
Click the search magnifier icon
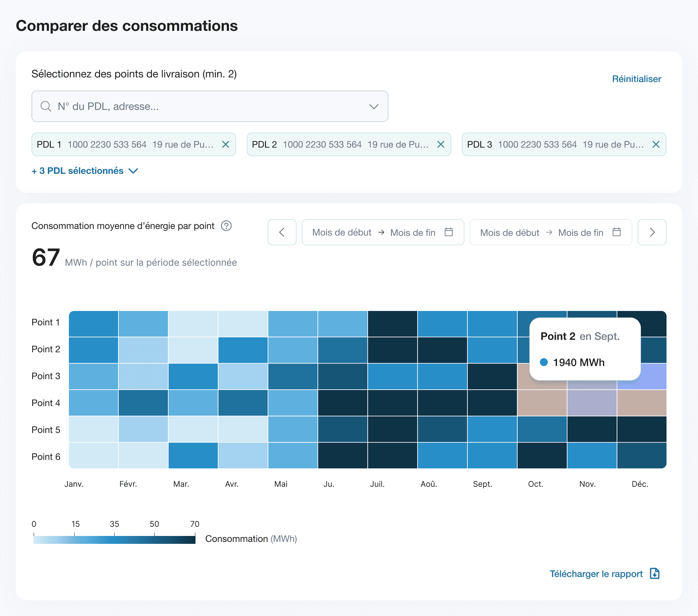click(45, 106)
